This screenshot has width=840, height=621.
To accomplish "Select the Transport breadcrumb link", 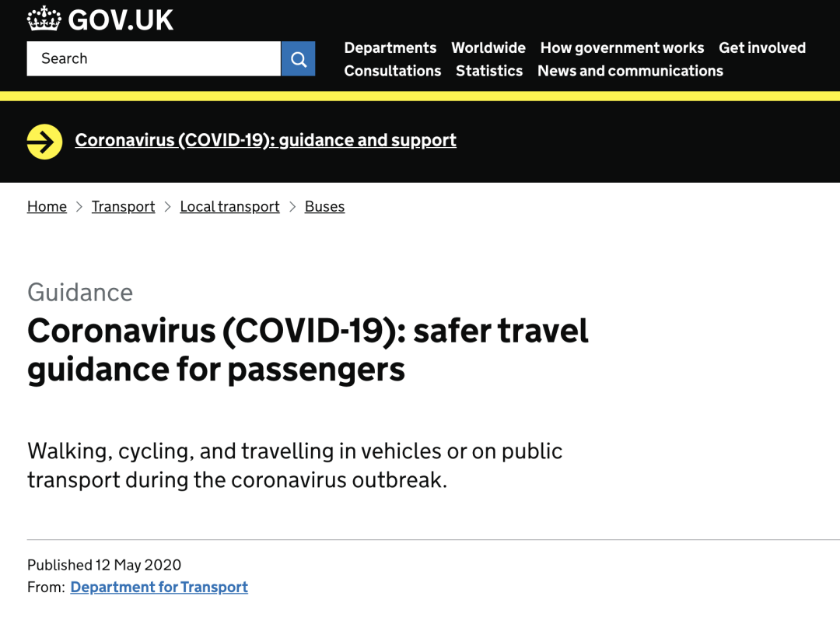I will pos(123,207).
